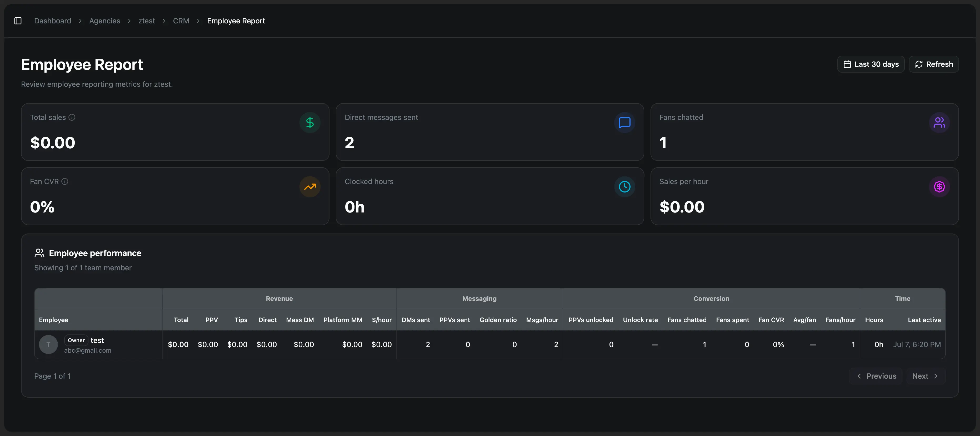Click the green dollar sign icon
The width and height of the screenshot is (980, 436).
[310, 122]
